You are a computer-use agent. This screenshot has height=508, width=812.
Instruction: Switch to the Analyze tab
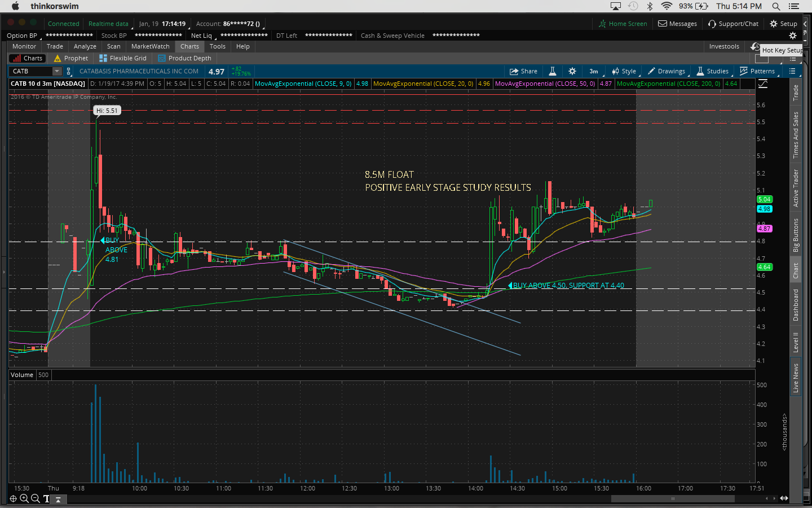point(85,46)
